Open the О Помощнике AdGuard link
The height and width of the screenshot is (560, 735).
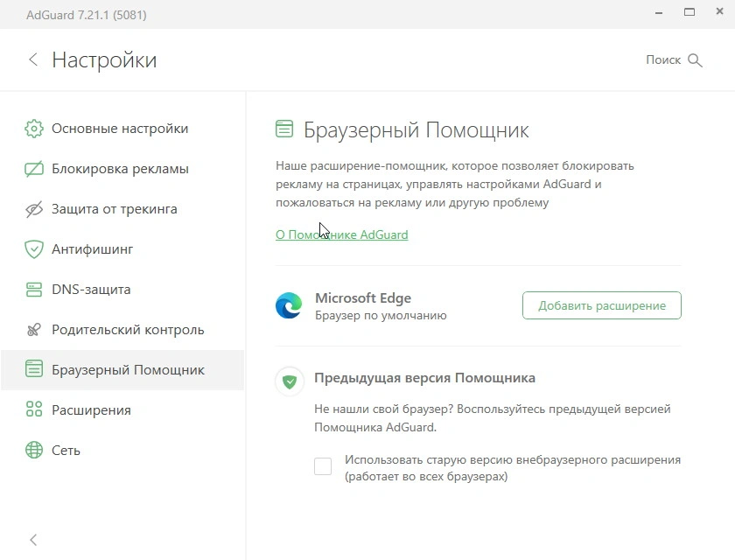[x=342, y=234]
